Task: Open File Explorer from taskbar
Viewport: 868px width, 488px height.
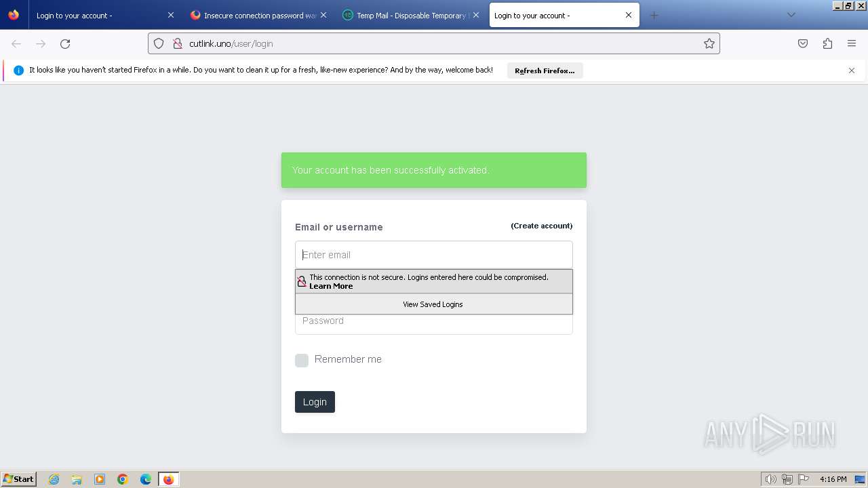Action: [77, 479]
